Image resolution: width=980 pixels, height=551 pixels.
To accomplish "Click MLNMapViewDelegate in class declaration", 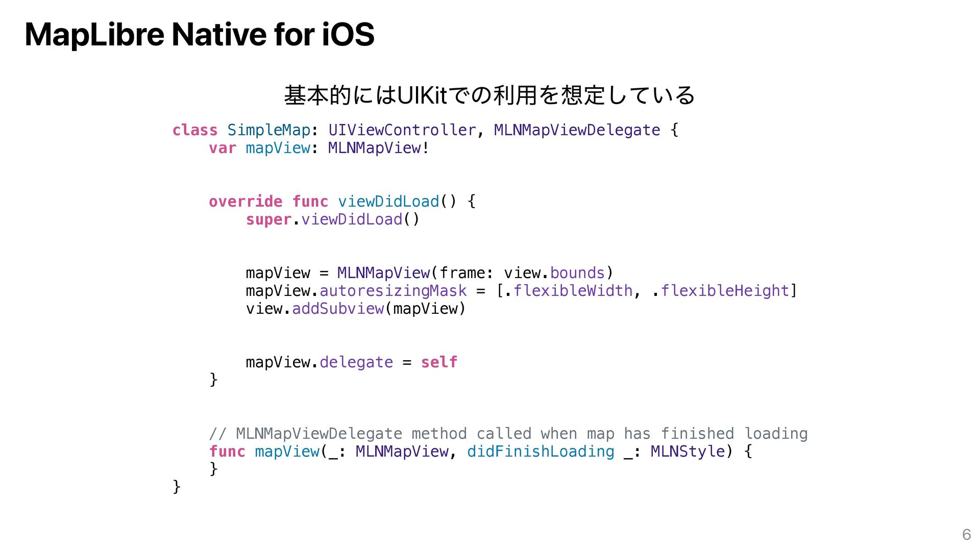I will click(x=577, y=130).
